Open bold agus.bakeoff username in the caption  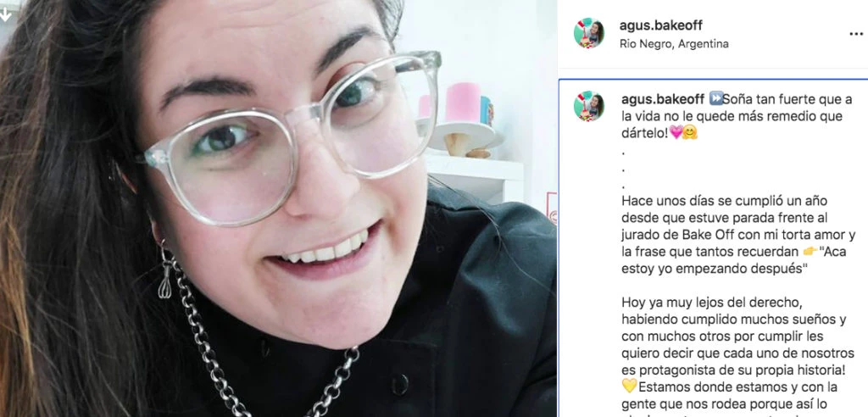[x=662, y=99]
